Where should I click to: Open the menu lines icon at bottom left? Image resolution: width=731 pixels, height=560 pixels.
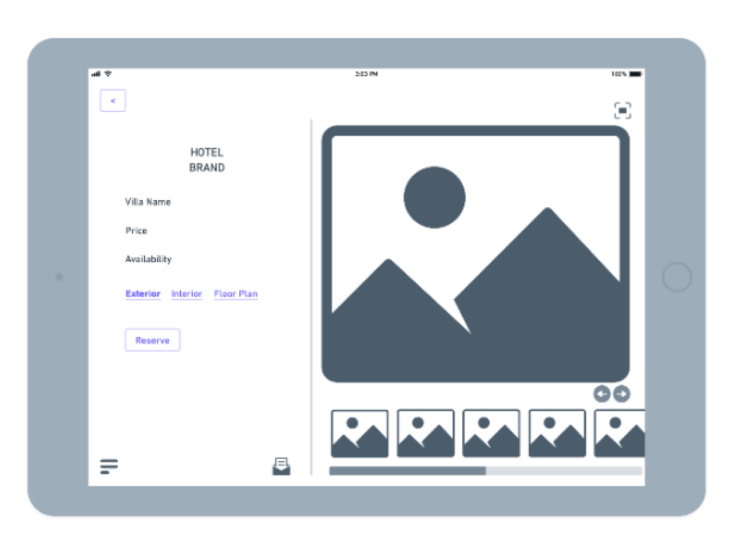tap(109, 466)
